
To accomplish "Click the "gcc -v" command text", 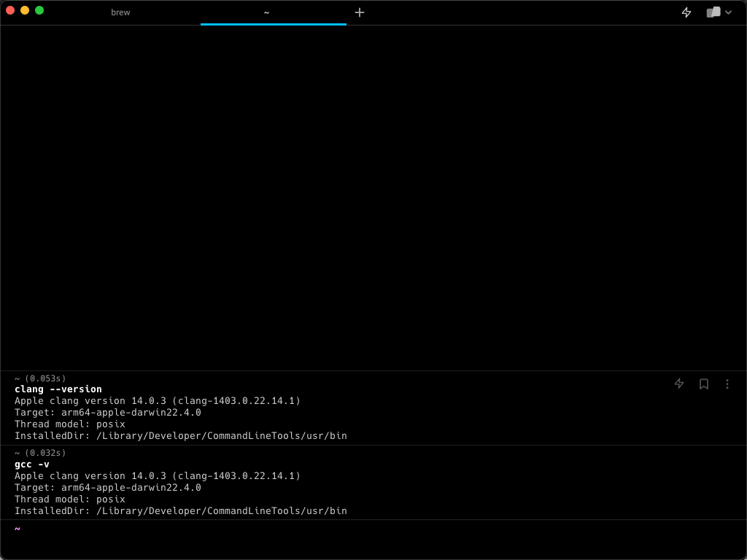I will 32,464.
